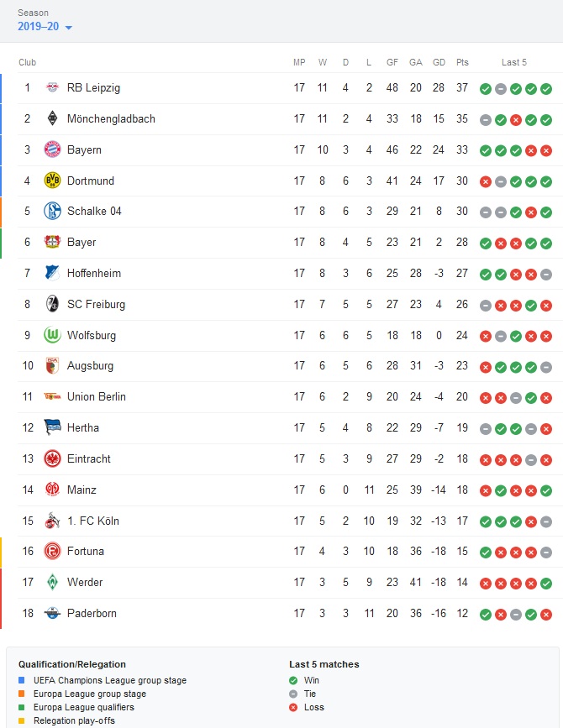Image resolution: width=563 pixels, height=728 pixels.
Task: Select the Union Berlin club name
Action: click(x=96, y=396)
